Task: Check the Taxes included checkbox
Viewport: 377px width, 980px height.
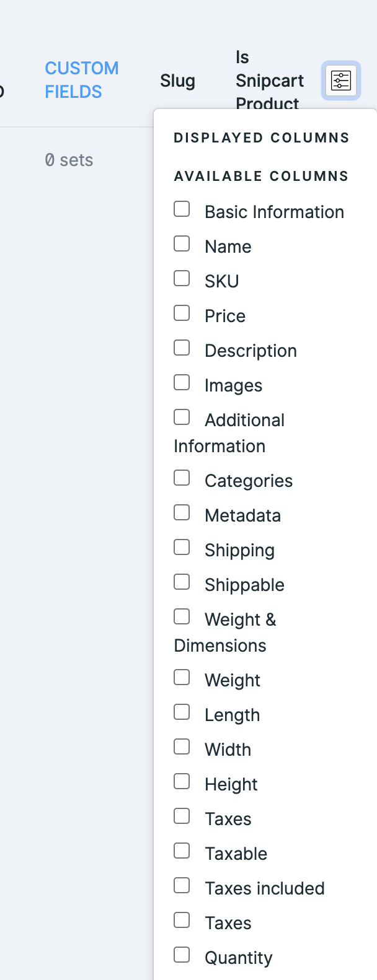Action: point(182,885)
